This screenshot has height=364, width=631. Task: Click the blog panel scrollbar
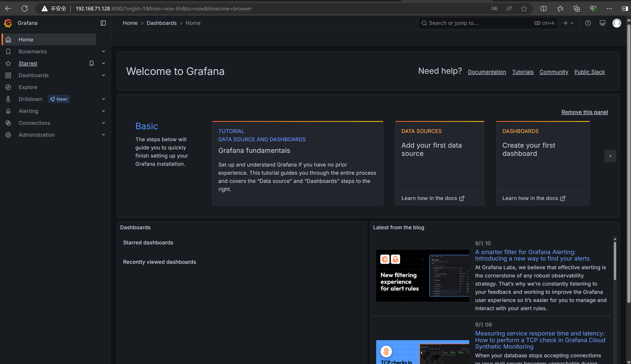[615, 261]
